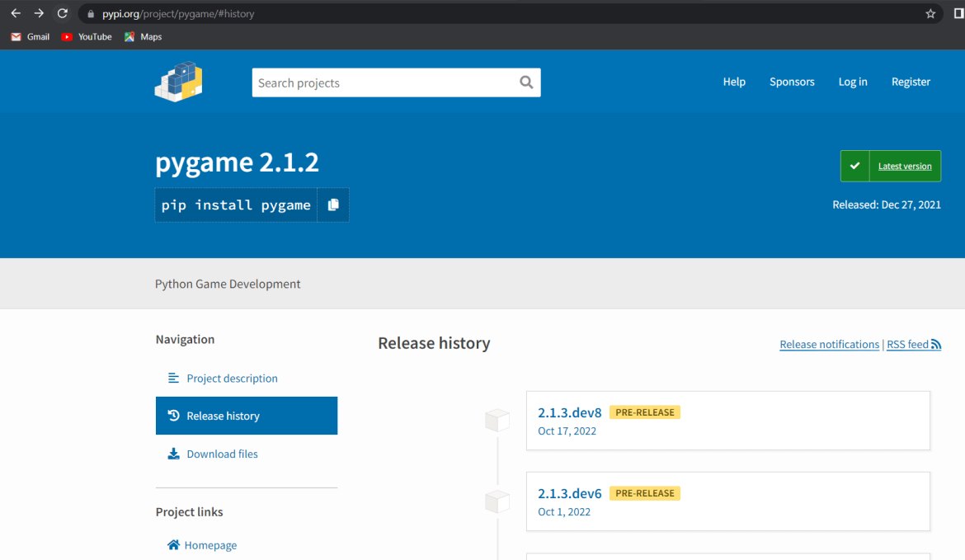Click PRE-RELEASE badge on 2.1.3.dev8
The image size is (965, 560).
coord(645,412)
